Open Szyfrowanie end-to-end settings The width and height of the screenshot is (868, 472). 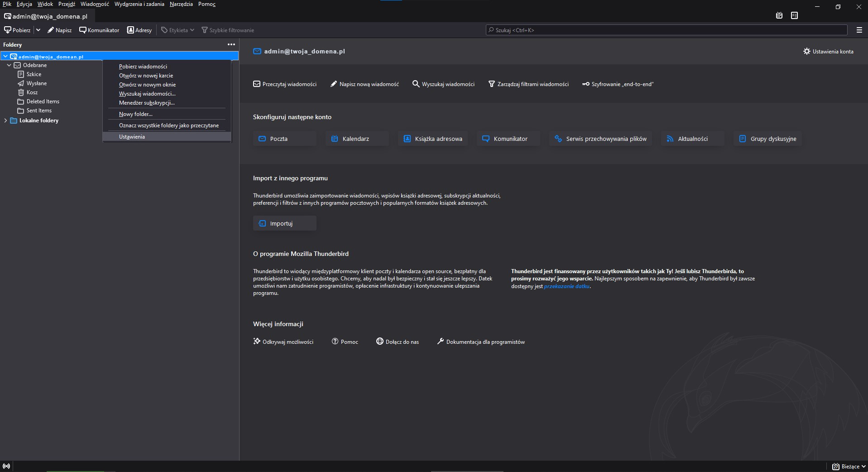coord(618,84)
